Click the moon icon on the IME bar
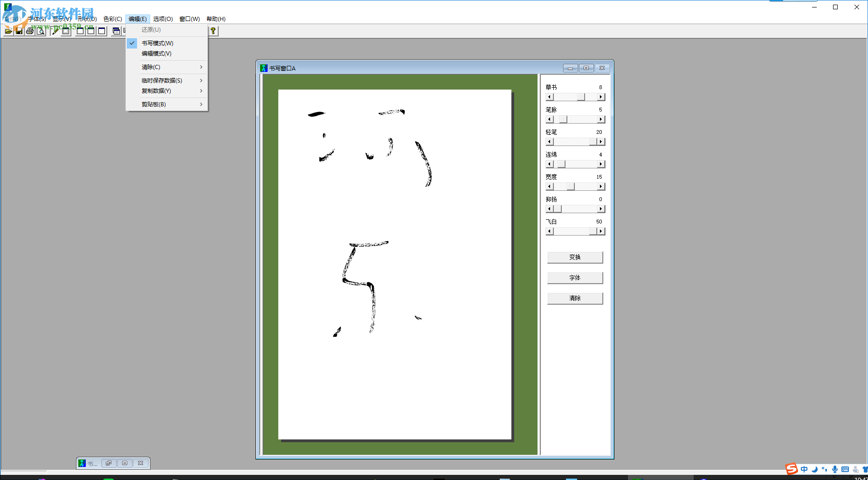The image size is (868, 480). [814, 469]
